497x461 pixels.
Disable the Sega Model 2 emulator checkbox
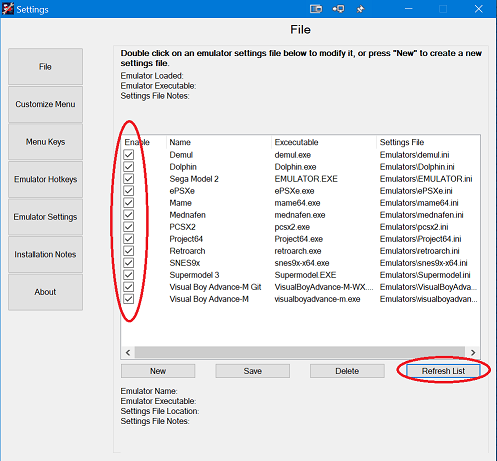tap(129, 179)
